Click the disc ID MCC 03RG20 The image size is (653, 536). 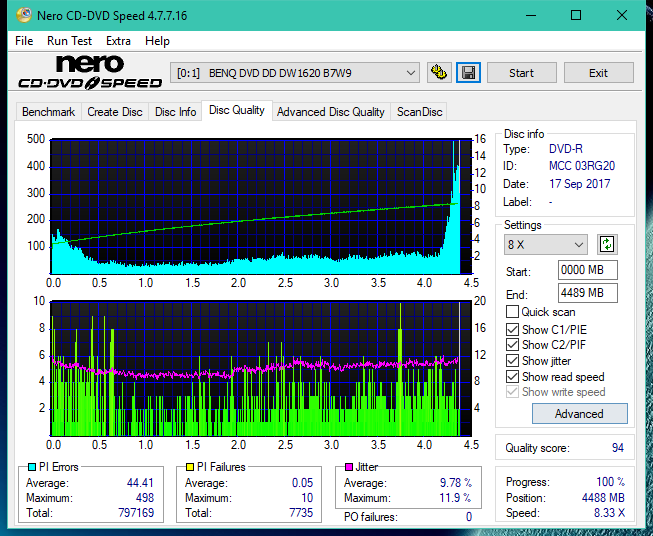click(x=582, y=166)
